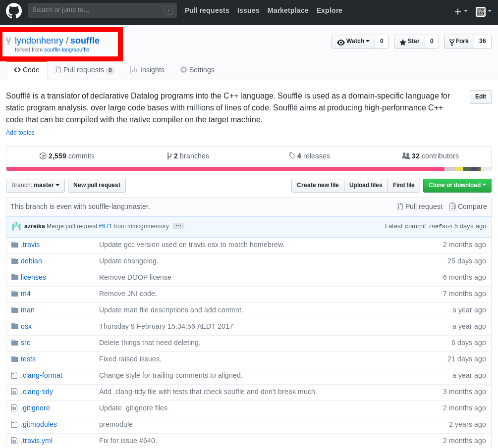
Task: Click azreika avatar thumbnail
Action: coord(16,226)
